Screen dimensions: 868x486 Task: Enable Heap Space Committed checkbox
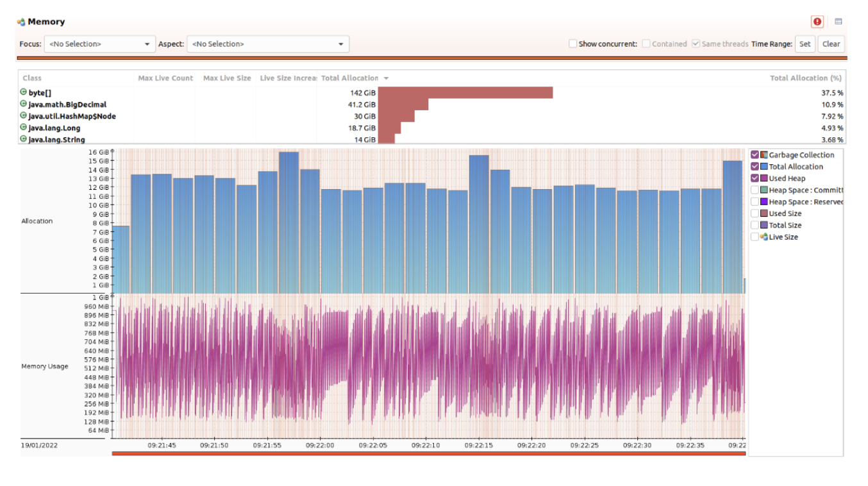pos(755,190)
